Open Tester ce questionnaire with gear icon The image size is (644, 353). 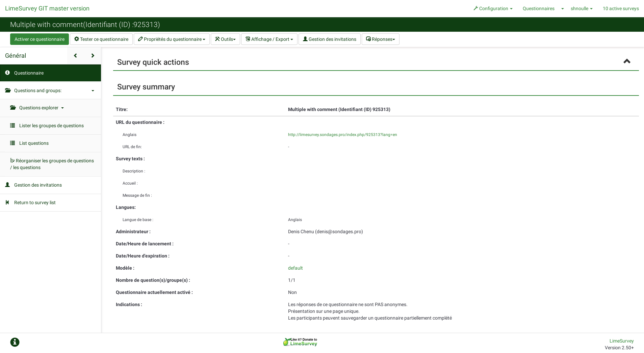(x=101, y=39)
